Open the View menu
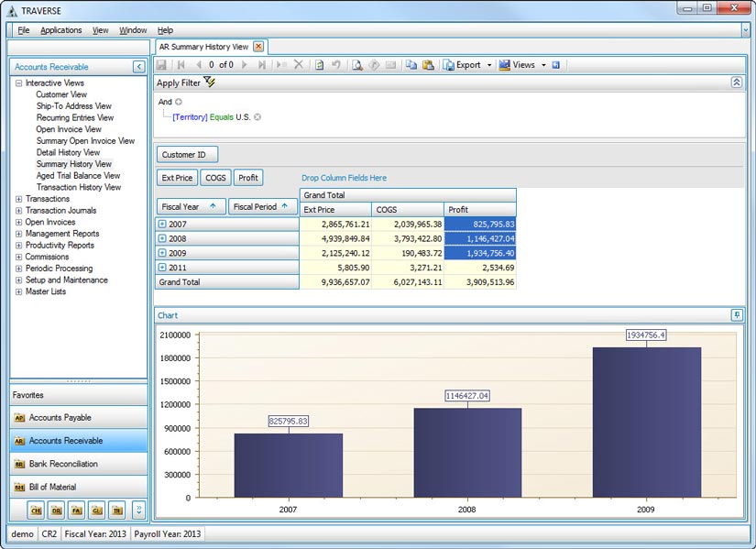Viewport: 756px width, 549px height. 100,30
